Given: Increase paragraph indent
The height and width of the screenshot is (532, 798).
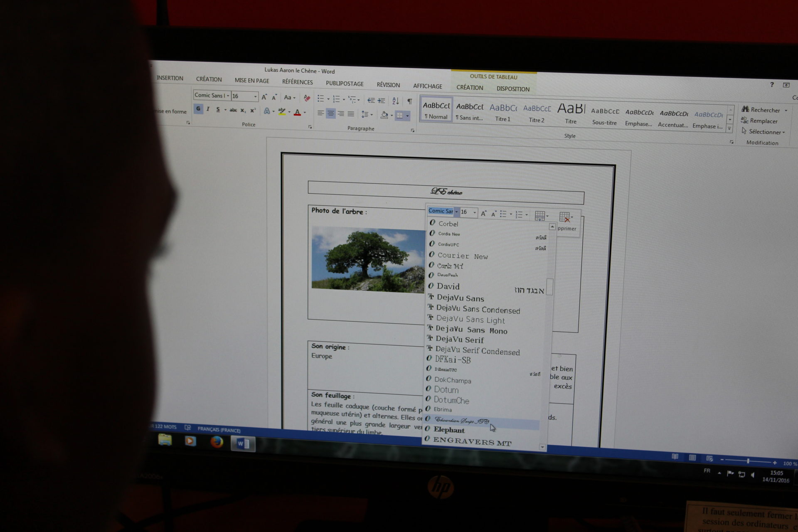Looking at the screenshot, I should coord(381,101).
